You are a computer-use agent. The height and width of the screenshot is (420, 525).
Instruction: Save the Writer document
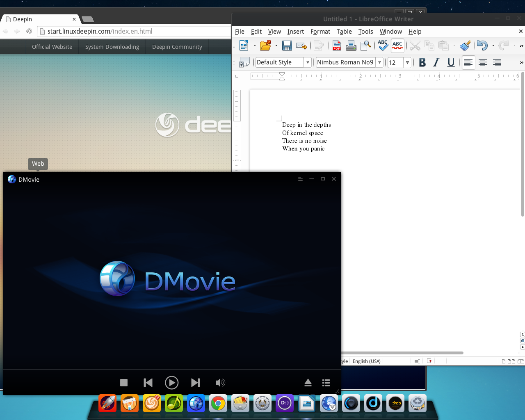coord(287,46)
